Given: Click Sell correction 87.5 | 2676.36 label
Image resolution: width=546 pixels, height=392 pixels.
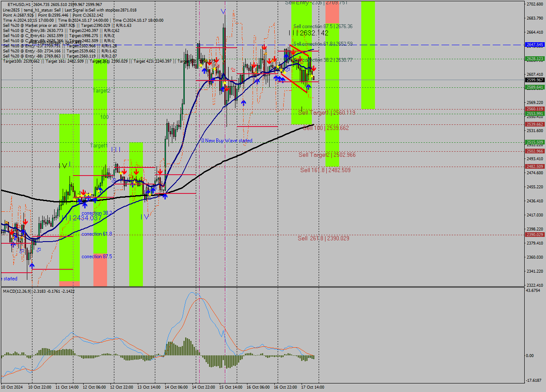Looking at the screenshot, I should pyautogui.click(x=323, y=26).
